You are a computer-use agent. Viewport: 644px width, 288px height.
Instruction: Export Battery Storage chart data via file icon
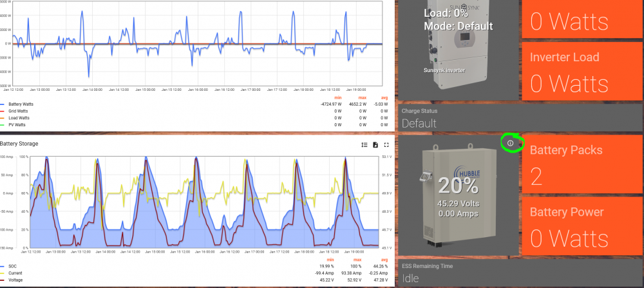375,144
